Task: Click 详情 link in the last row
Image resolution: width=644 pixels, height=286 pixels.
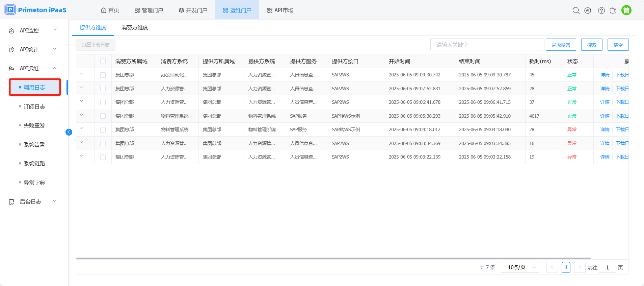Action: click(605, 157)
